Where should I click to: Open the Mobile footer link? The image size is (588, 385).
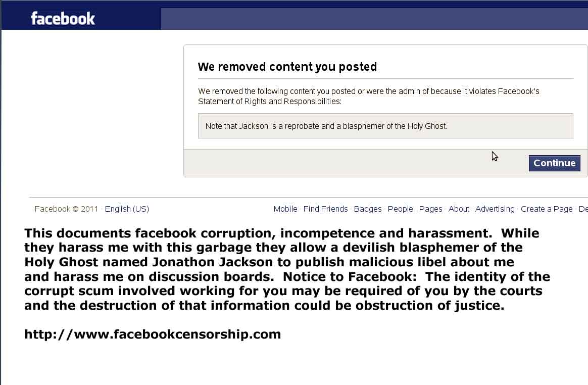[x=285, y=209]
